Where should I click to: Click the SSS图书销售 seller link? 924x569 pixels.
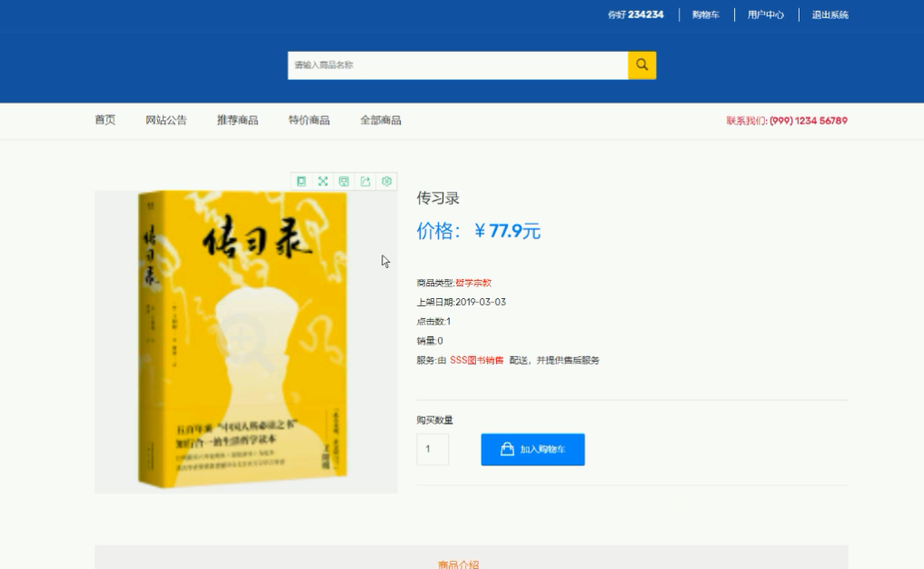click(477, 360)
